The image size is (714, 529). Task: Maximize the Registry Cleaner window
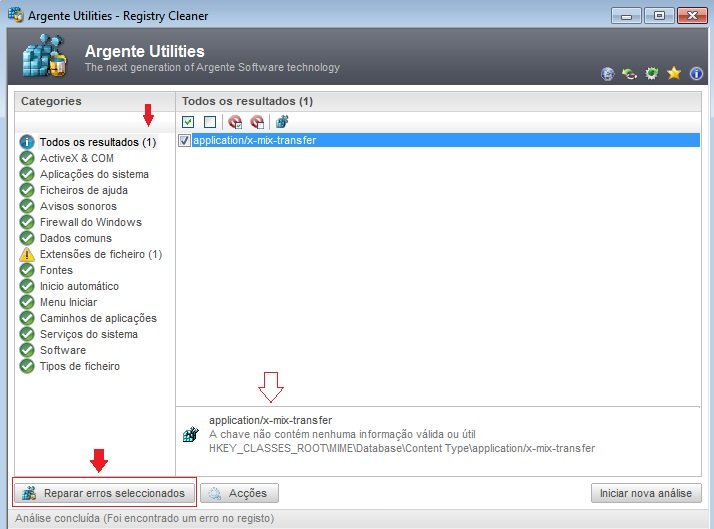[659, 16]
